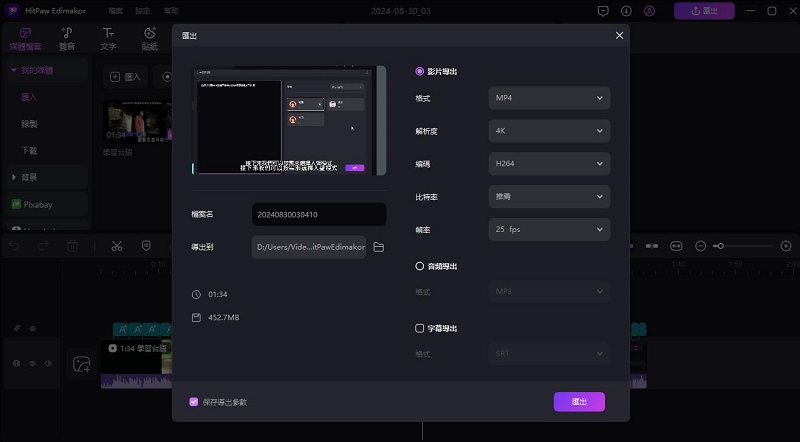Click the fit-timeline-to-window icon

(x=676, y=246)
